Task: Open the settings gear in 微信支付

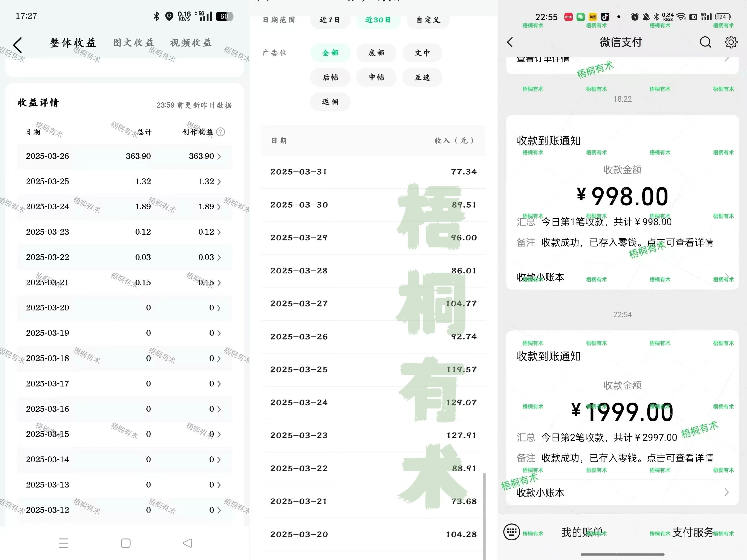Action: (731, 42)
